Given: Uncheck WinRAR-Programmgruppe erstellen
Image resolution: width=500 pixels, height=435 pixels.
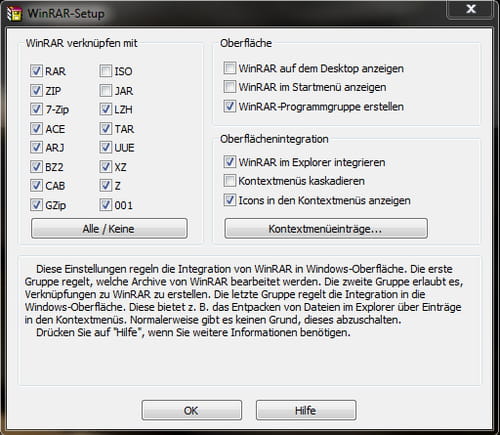Looking at the screenshot, I should pos(230,106).
